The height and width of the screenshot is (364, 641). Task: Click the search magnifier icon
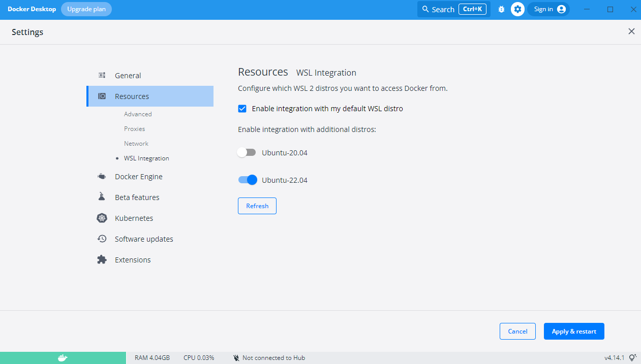click(x=425, y=9)
